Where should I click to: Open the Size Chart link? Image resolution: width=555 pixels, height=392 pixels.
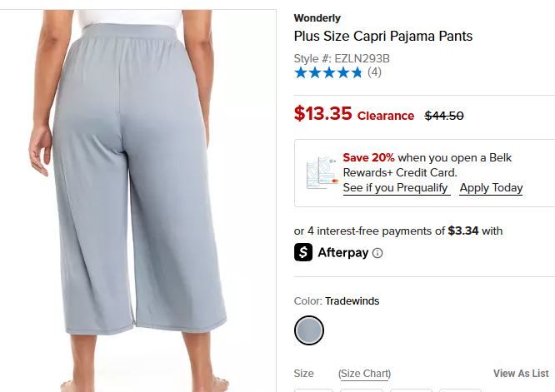(364, 374)
